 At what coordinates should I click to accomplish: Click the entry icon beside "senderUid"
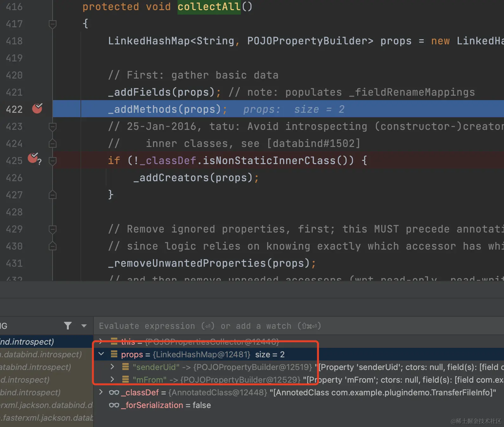[x=126, y=367]
